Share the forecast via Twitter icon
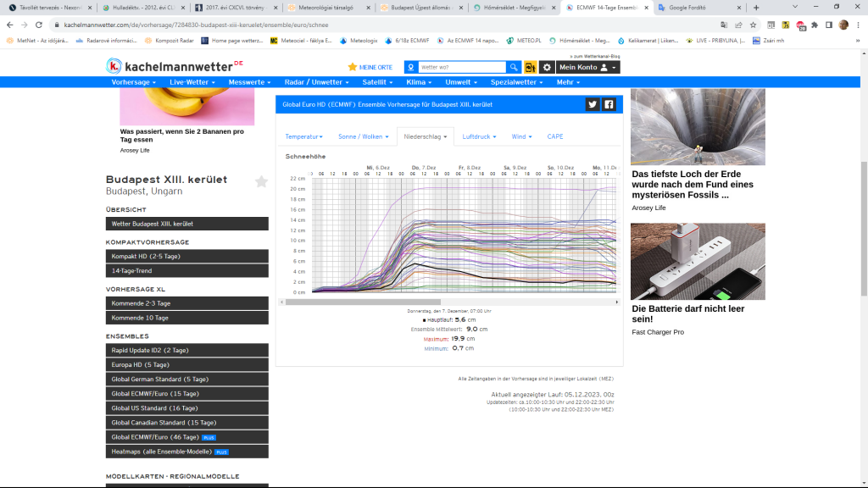This screenshot has height=488, width=868. [593, 104]
